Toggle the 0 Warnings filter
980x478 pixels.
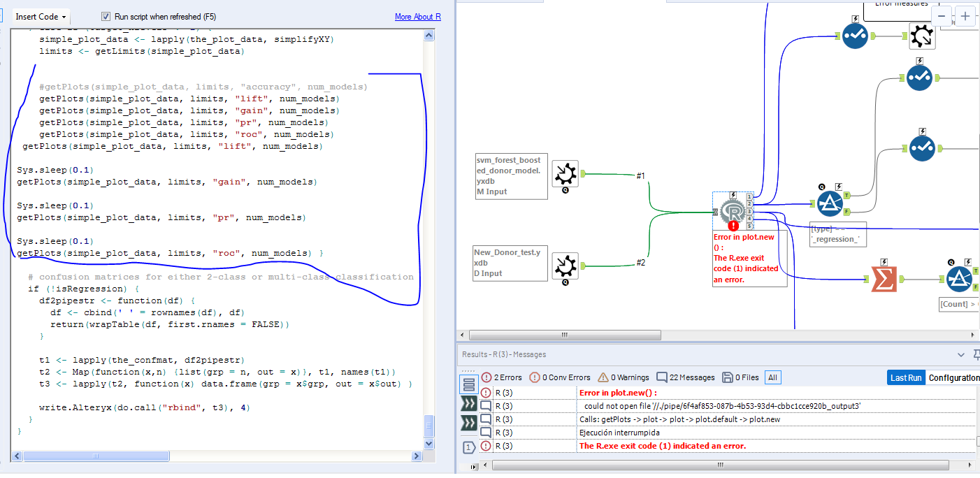tap(623, 377)
